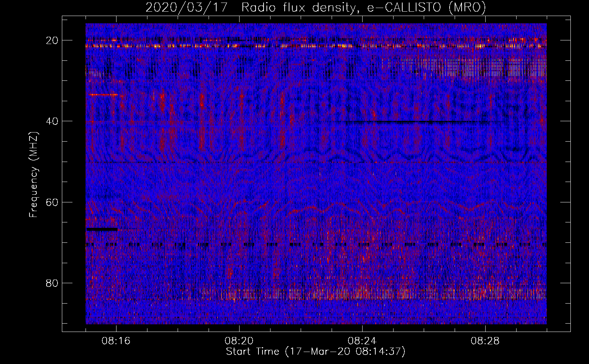Click the short orange streak near 33 MHz
Viewport: 589px width, 364px height.
(x=103, y=95)
